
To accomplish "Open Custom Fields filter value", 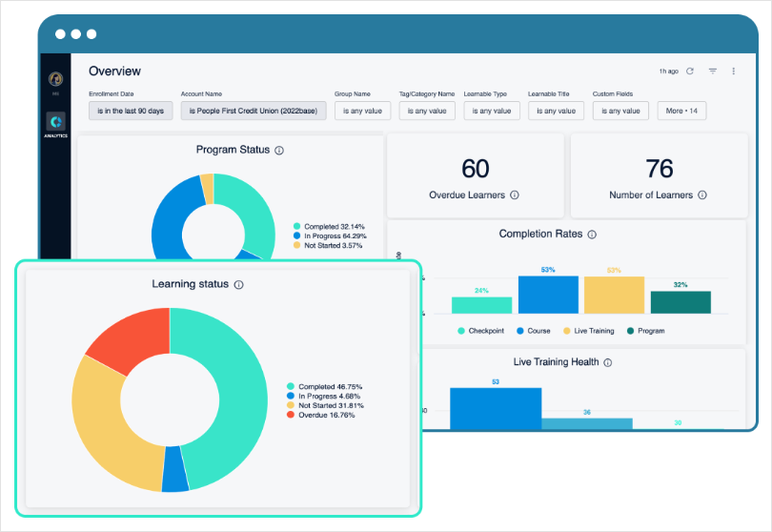I will 620,111.
